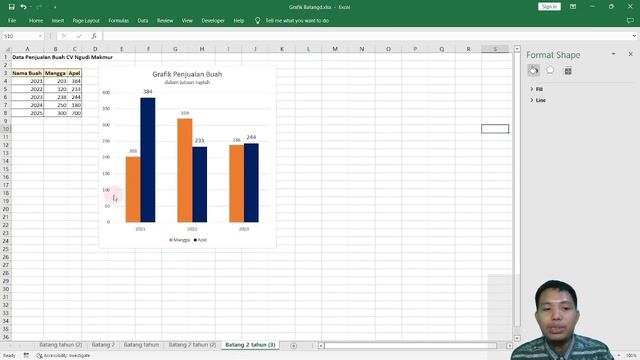Image resolution: width=640 pixels, height=360 pixels.
Task: Open the Developer tab
Action: click(213, 20)
